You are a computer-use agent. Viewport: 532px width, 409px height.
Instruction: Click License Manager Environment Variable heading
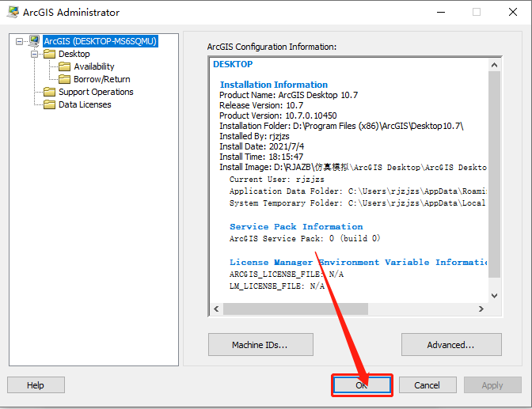click(359, 262)
